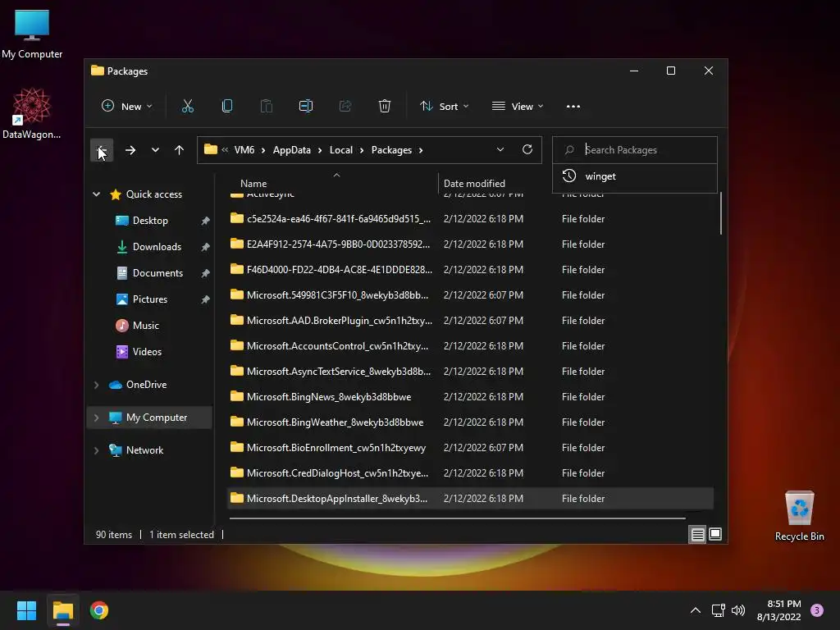Viewport: 840px width, 630px height.
Task: Go back with the back arrow
Action: [102, 150]
